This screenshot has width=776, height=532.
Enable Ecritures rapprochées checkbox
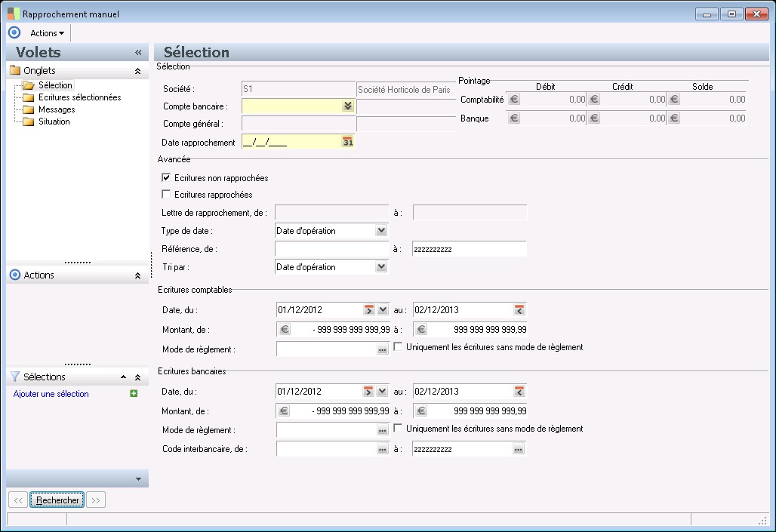point(167,195)
